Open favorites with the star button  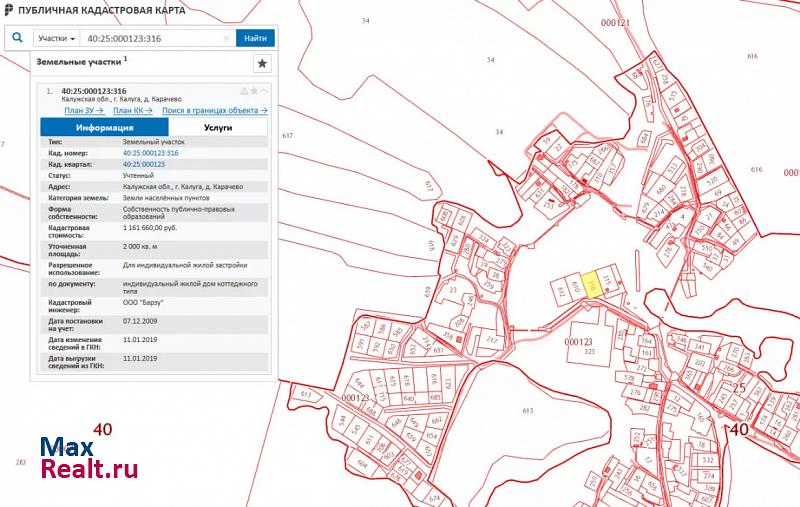(262, 63)
